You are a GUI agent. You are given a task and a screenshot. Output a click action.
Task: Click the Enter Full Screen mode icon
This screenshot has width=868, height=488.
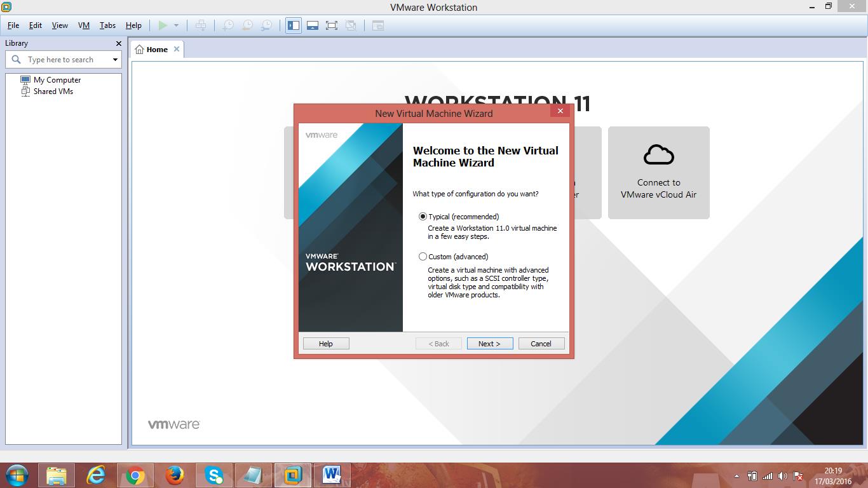click(x=331, y=25)
